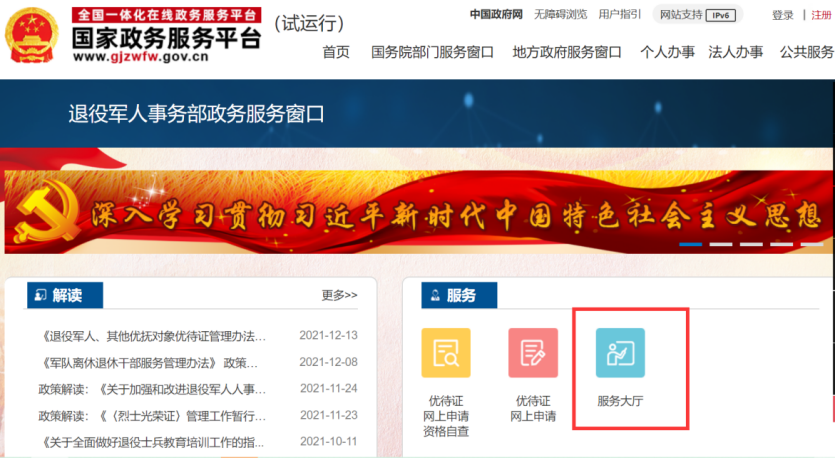Go to 个人办事 navigation item

(667, 52)
